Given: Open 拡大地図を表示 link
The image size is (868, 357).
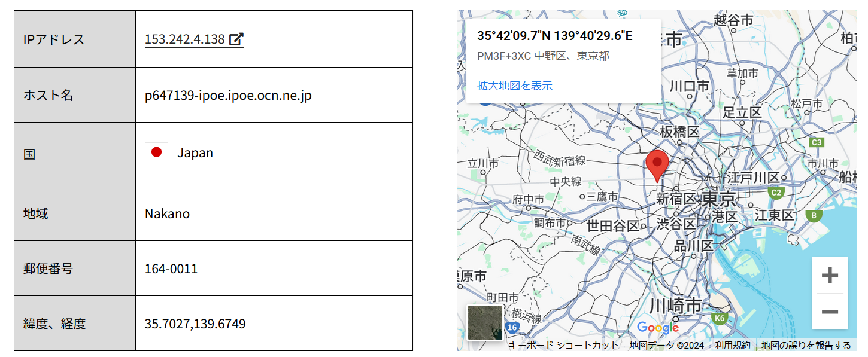Looking at the screenshot, I should click(515, 86).
